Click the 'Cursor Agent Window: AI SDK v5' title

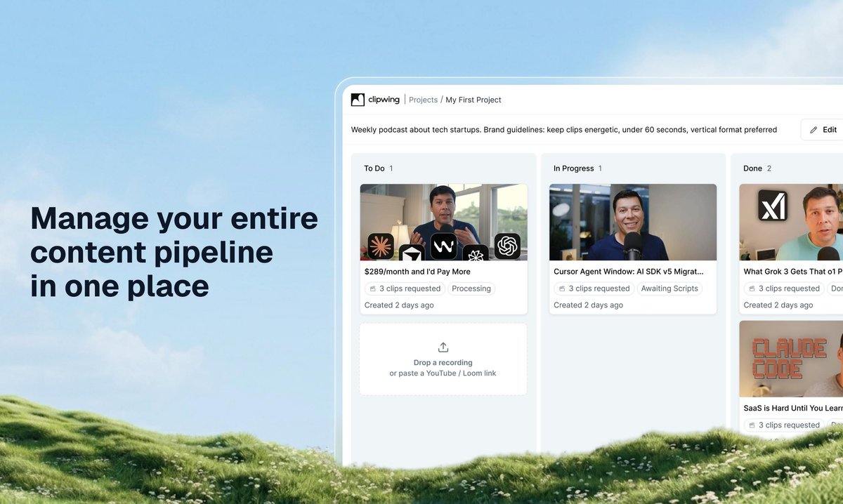pos(629,272)
